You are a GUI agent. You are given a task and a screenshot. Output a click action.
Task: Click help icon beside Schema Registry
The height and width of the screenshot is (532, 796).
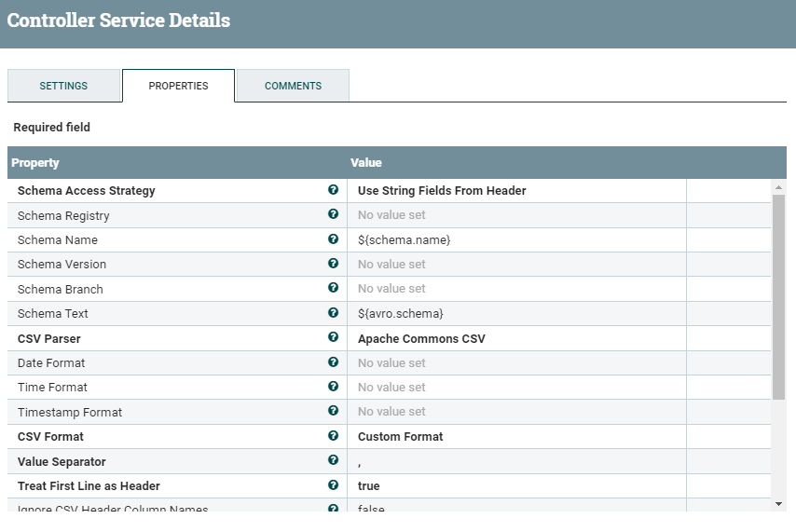(333, 214)
